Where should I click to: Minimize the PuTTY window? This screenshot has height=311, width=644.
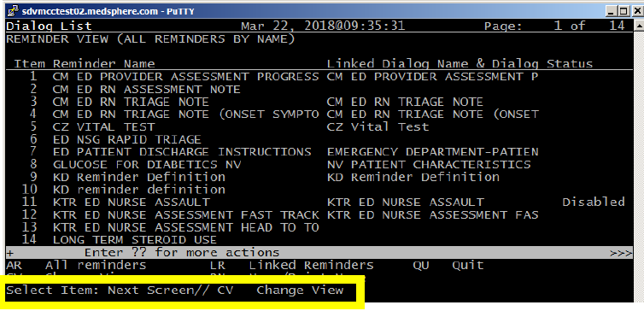[x=612, y=11]
